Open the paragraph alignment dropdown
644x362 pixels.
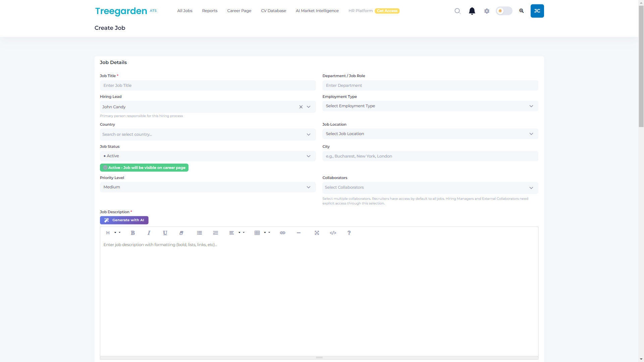[237, 233]
